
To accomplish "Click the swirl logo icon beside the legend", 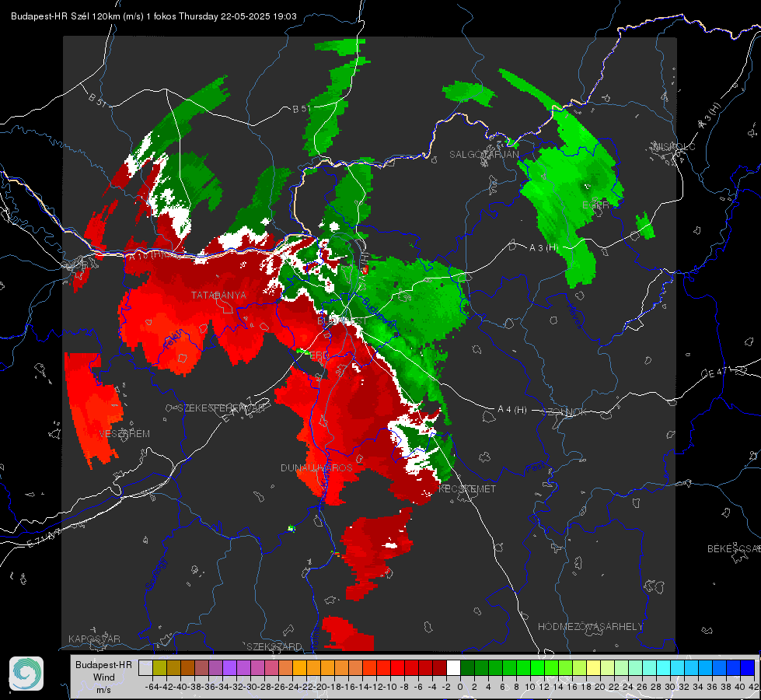I will (x=26, y=674).
